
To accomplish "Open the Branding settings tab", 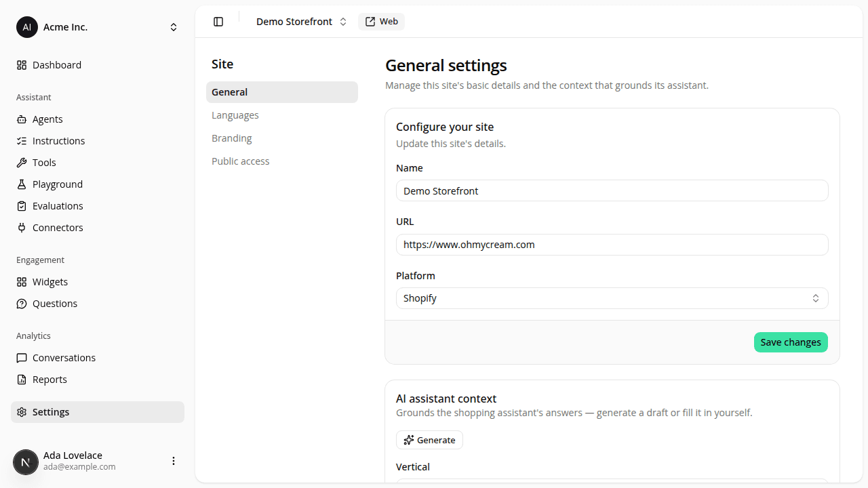I will point(282,138).
